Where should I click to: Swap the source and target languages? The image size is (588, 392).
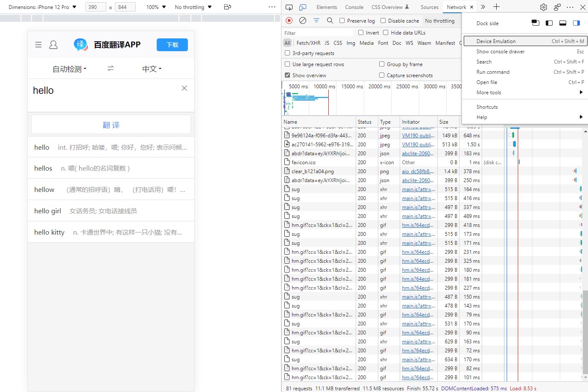tap(111, 68)
